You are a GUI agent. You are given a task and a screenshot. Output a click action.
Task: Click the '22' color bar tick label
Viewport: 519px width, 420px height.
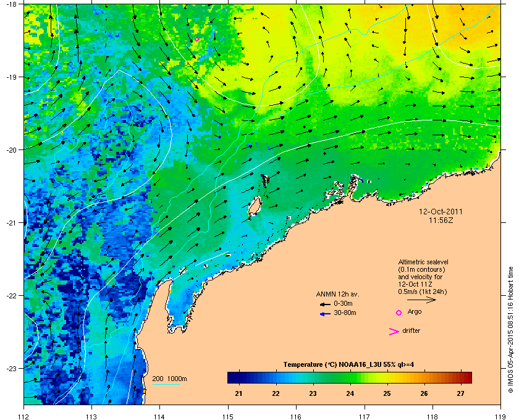(276, 393)
